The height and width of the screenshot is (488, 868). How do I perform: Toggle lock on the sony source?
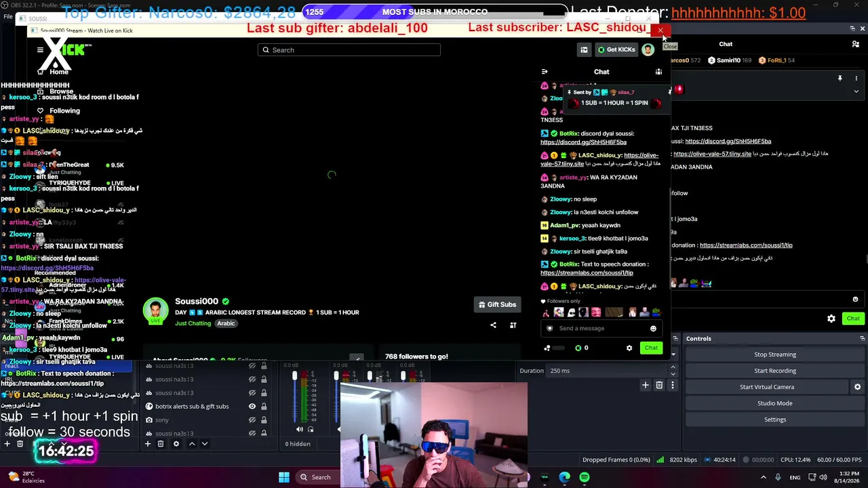tap(264, 420)
